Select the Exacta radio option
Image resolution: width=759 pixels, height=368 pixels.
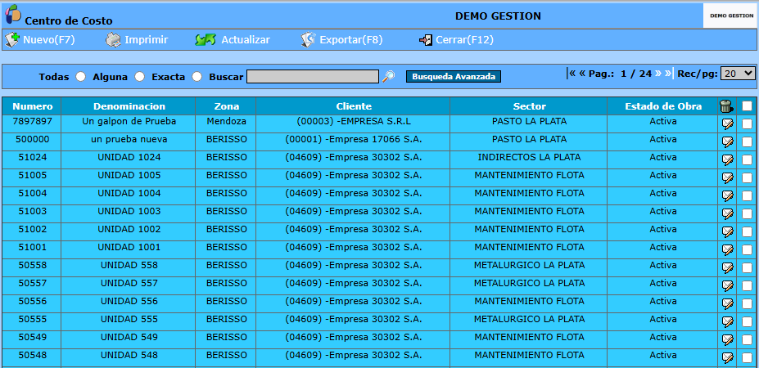tap(197, 77)
